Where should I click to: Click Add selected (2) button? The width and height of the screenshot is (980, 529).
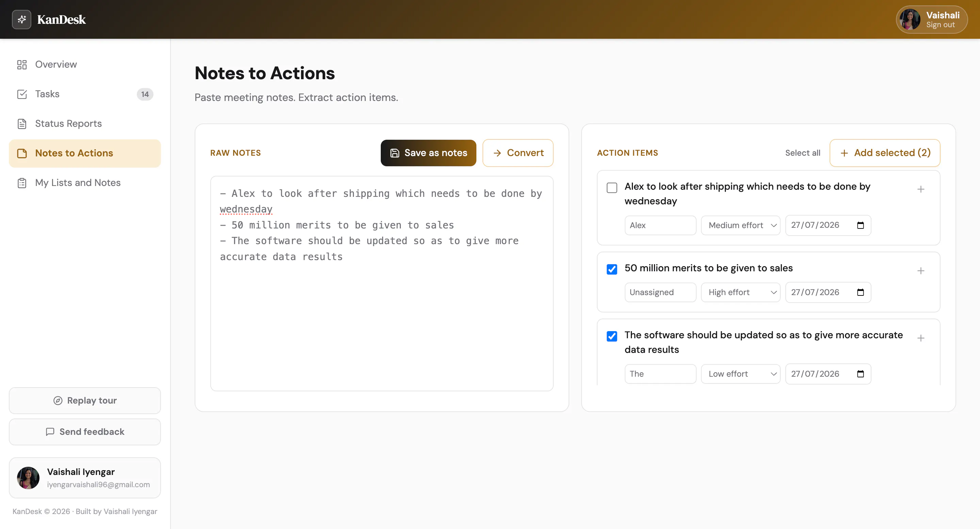click(884, 153)
